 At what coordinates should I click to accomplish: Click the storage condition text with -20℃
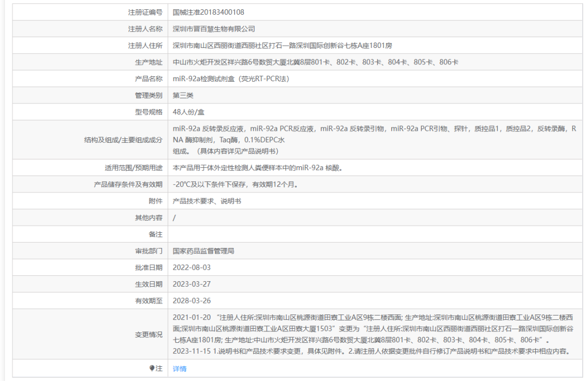click(235, 185)
